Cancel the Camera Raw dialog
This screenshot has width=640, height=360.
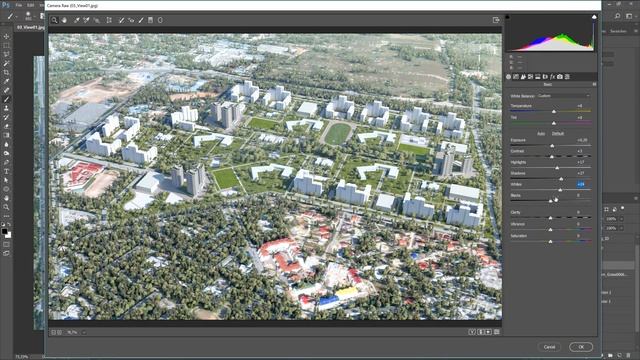(x=549, y=347)
